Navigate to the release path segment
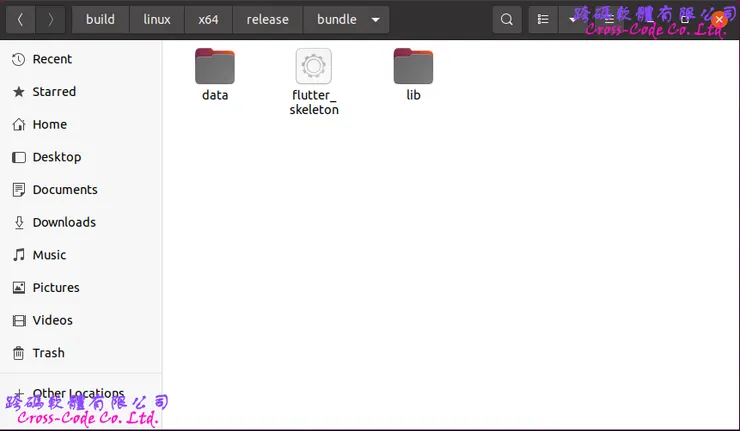Viewport: 740px width, 431px height. 268,19
